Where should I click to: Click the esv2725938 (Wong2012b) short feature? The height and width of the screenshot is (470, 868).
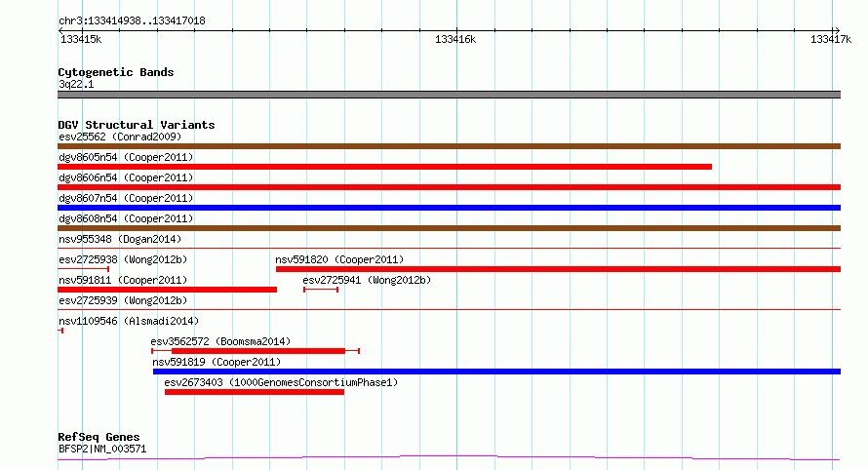tap(84, 268)
